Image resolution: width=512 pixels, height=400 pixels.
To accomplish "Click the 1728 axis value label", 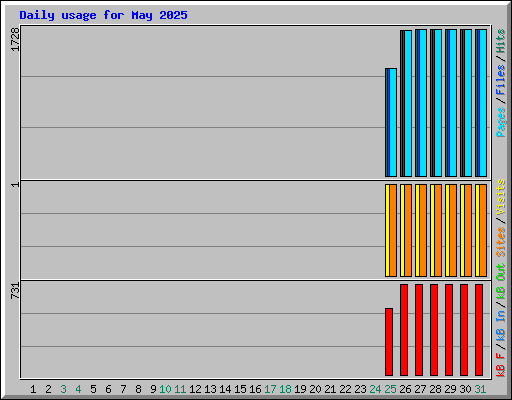I will coord(15,39).
